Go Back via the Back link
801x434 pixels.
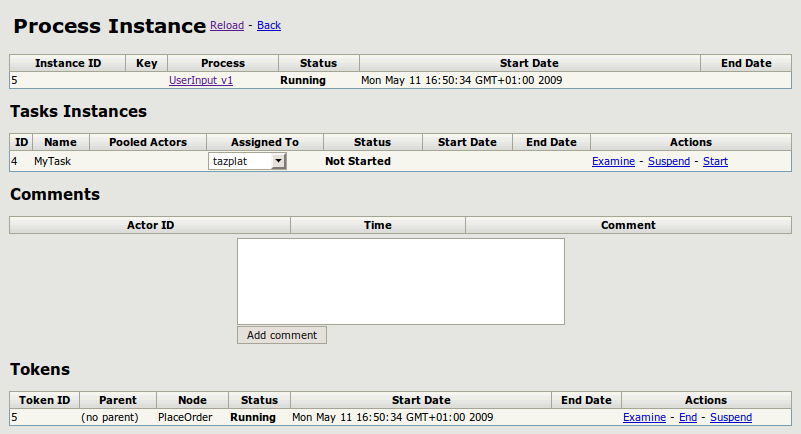pos(269,25)
